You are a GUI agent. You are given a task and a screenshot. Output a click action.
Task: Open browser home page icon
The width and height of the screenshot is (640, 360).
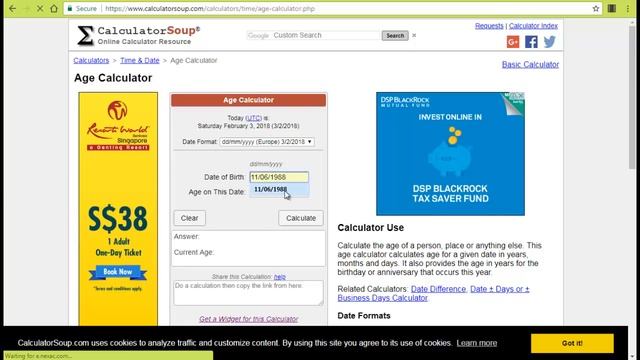pyautogui.click(x=54, y=9)
